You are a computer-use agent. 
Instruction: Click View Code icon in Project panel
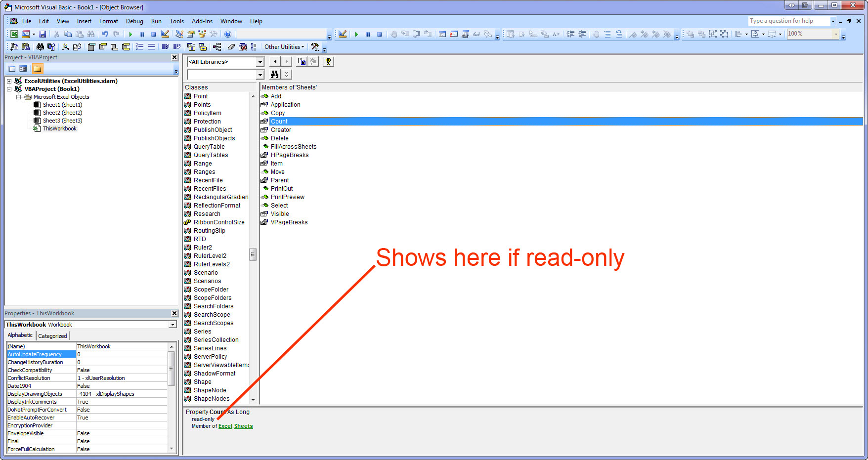12,69
